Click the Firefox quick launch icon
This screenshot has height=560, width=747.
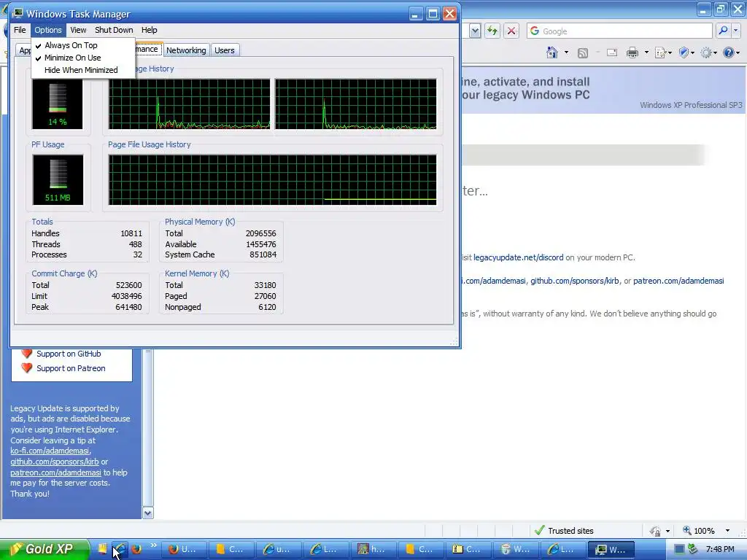click(136, 549)
